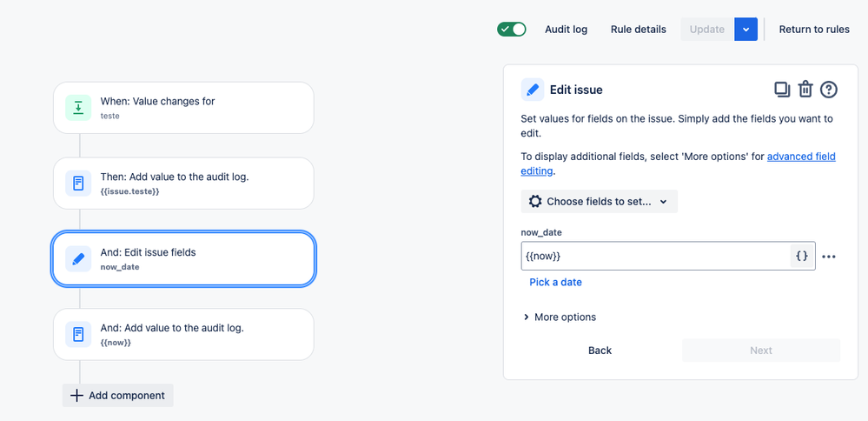
Task: Open the dropdown arrow next to Update
Action: [x=745, y=30]
